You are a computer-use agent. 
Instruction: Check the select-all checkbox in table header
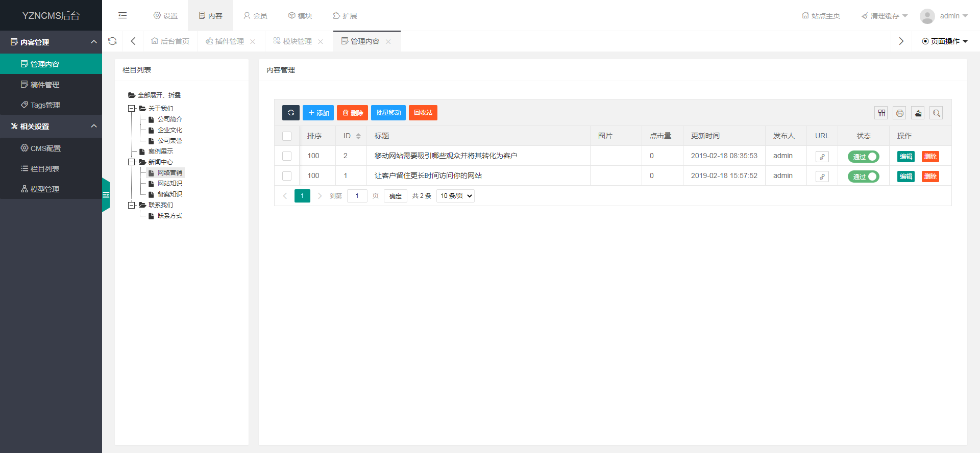[x=287, y=136]
